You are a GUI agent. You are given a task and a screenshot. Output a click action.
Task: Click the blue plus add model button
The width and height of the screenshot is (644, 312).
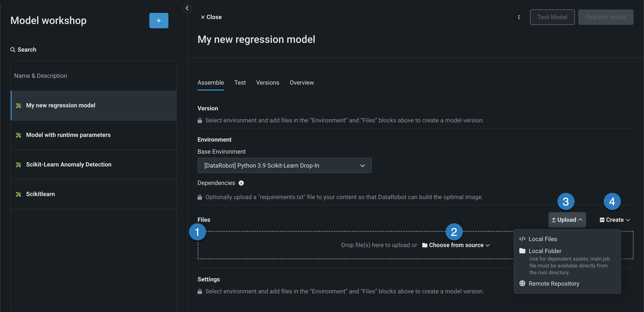tap(159, 21)
